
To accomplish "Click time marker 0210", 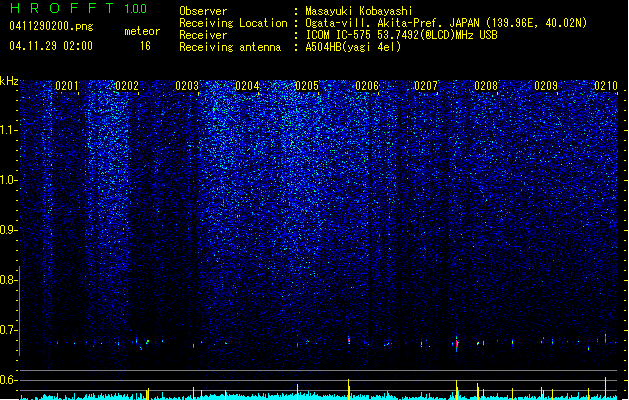I will [606, 86].
